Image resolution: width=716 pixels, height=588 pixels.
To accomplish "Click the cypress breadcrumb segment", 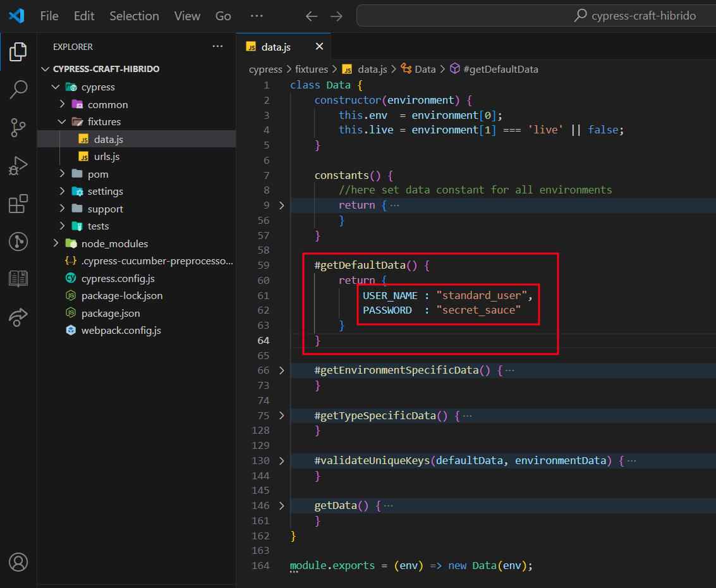I will (x=266, y=69).
